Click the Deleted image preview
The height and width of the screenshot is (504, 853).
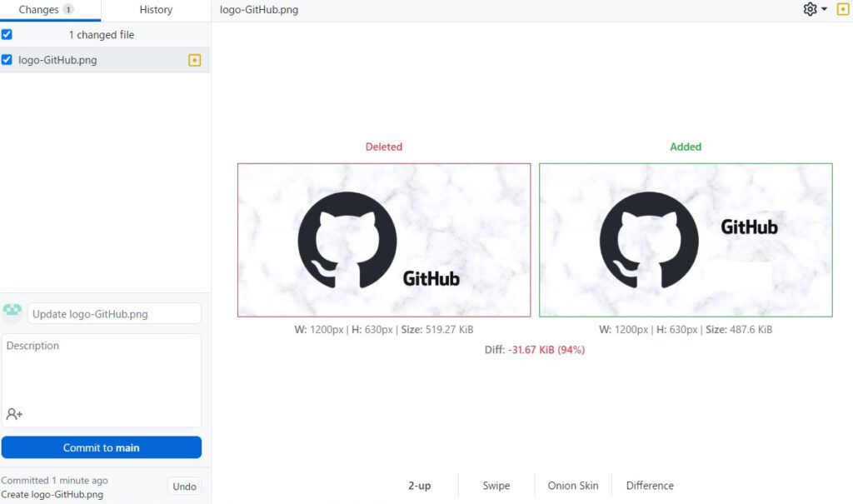point(384,240)
